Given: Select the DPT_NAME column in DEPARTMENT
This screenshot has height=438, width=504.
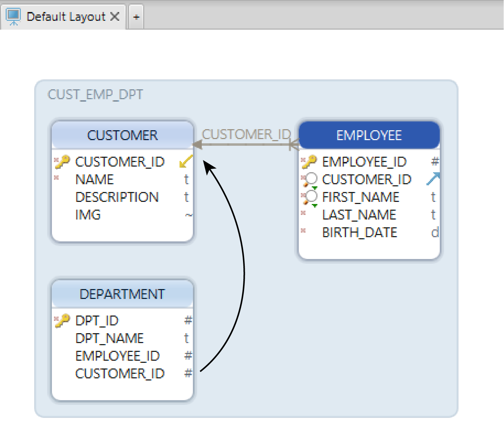Looking at the screenshot, I should (x=110, y=338).
